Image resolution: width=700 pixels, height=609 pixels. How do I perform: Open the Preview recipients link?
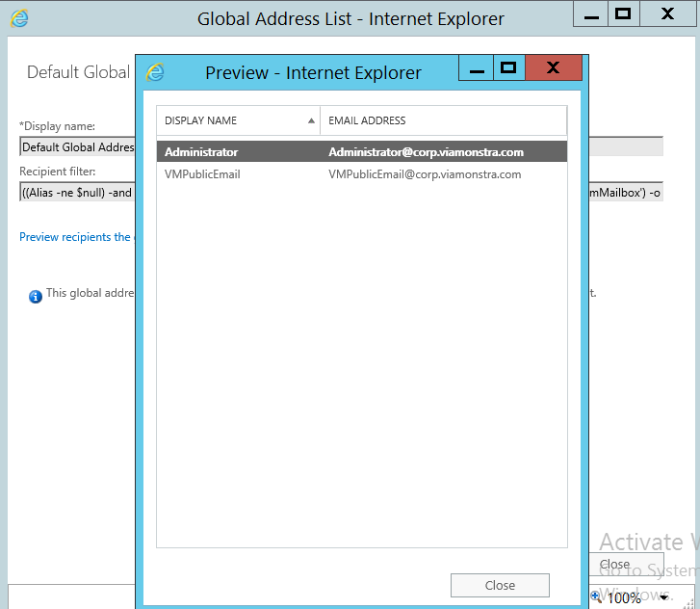click(x=75, y=237)
